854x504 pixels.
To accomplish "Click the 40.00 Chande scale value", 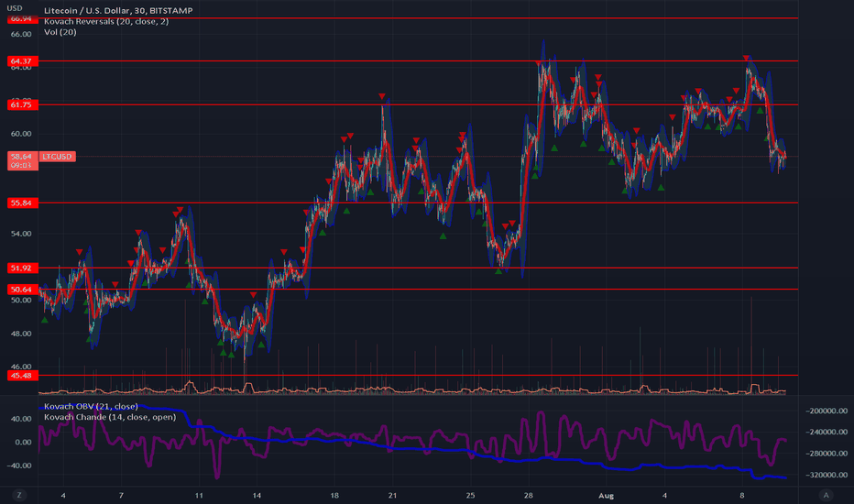I will pos(22,419).
